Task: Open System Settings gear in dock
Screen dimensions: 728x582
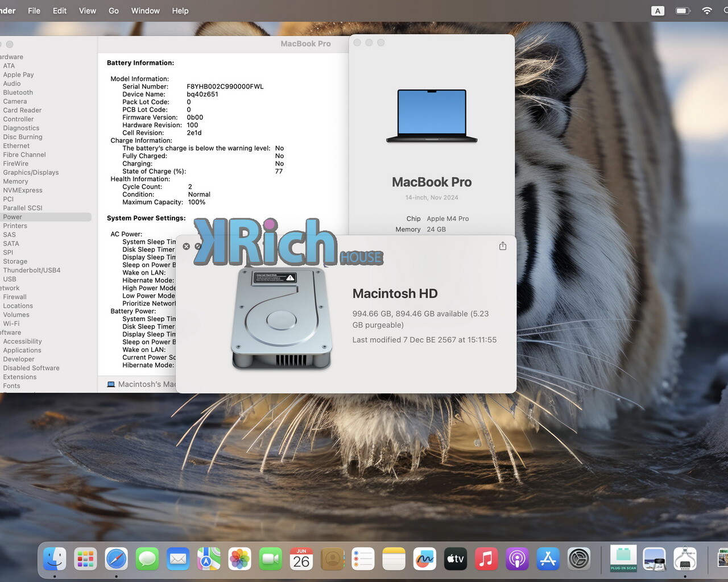Action: coord(579,559)
